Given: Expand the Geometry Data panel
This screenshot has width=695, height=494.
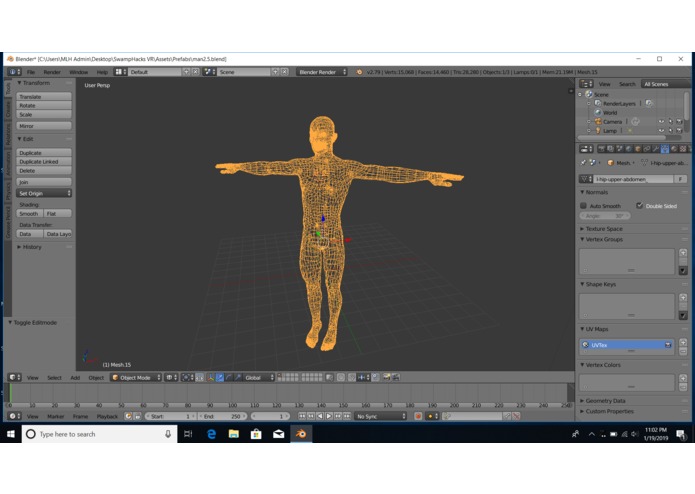Looking at the screenshot, I should 603,401.
